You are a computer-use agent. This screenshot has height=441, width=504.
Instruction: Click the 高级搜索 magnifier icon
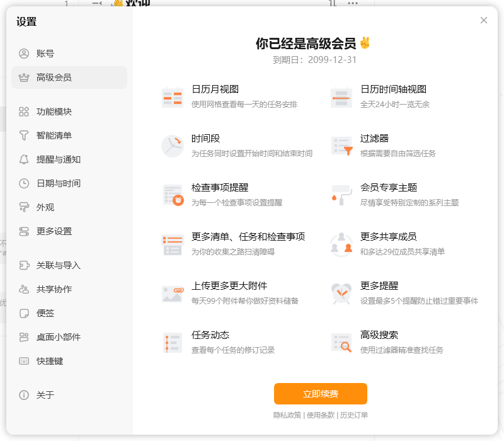[341, 341]
